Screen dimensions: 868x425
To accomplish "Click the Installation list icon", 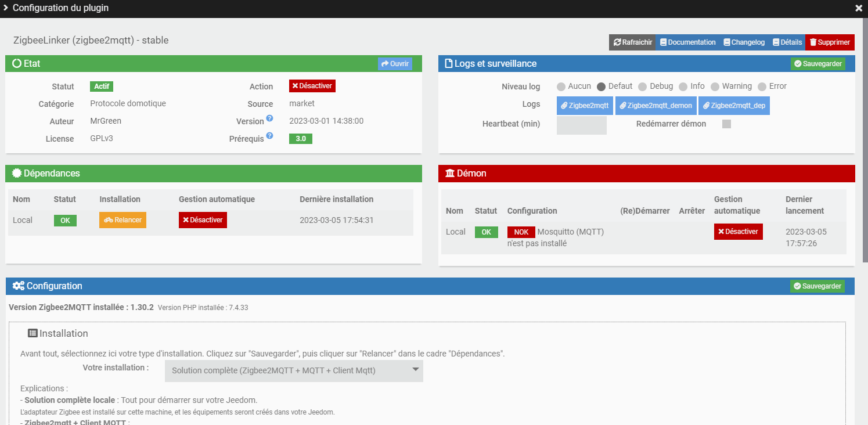I will tap(33, 333).
